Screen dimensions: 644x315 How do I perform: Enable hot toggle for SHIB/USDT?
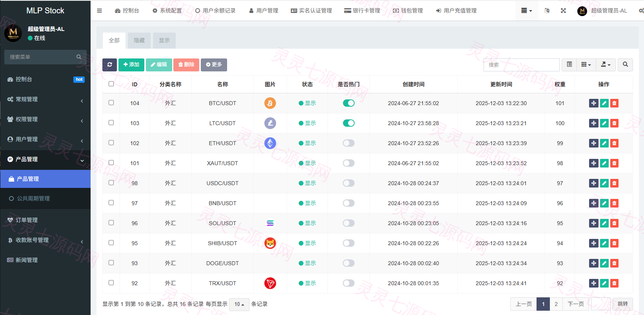point(349,243)
